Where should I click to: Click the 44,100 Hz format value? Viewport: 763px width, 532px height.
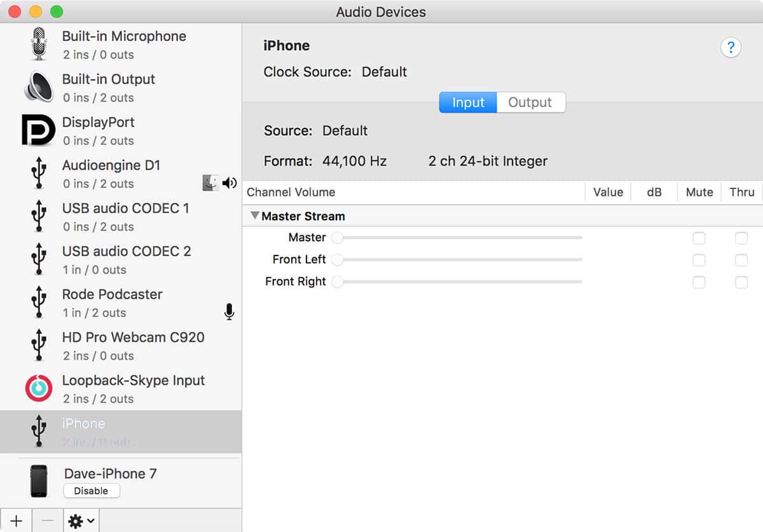pyautogui.click(x=354, y=161)
